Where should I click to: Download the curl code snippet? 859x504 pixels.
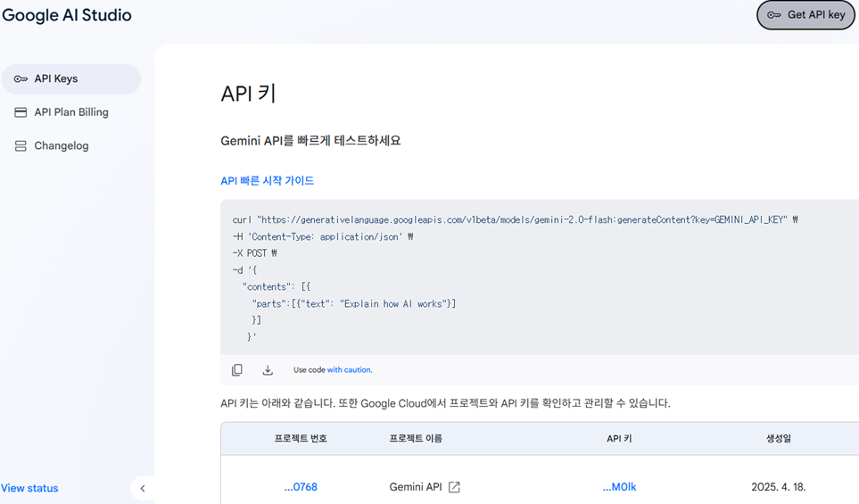pyautogui.click(x=268, y=370)
